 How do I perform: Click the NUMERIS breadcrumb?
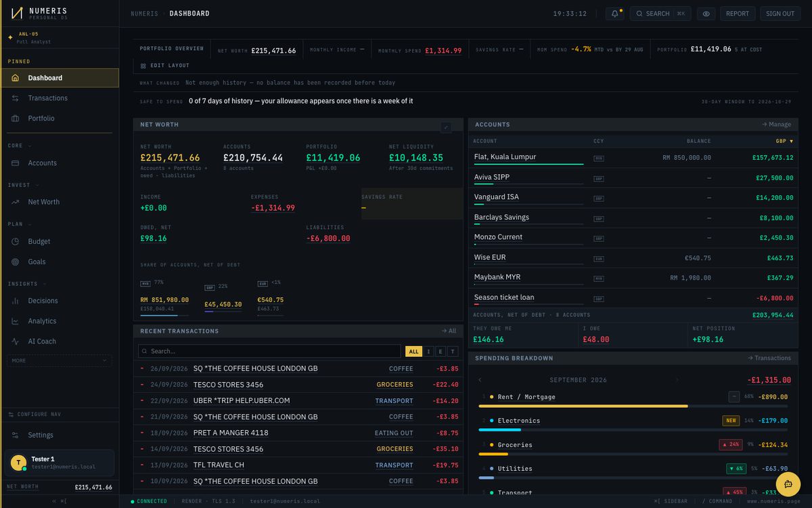144,14
